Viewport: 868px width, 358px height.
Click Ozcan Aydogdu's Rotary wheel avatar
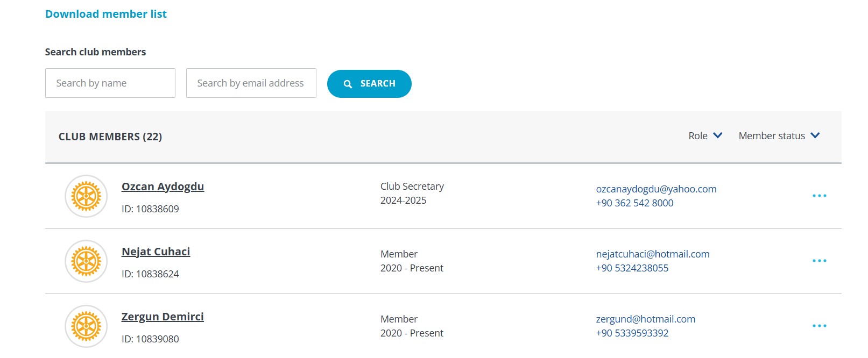coord(86,196)
